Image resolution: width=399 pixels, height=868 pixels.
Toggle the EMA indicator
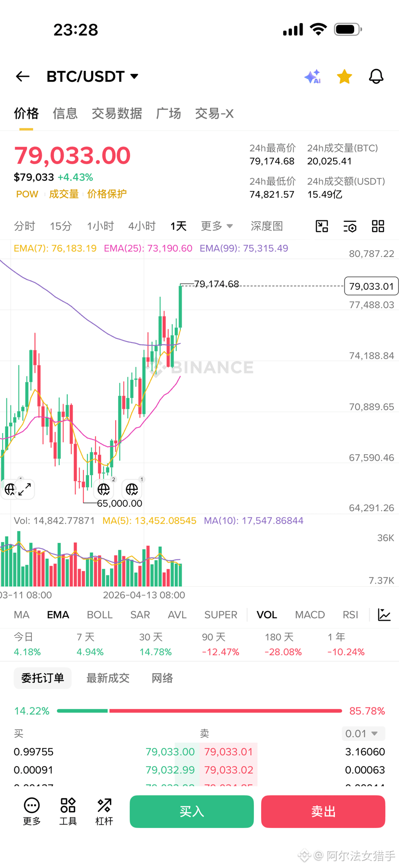[x=58, y=615]
